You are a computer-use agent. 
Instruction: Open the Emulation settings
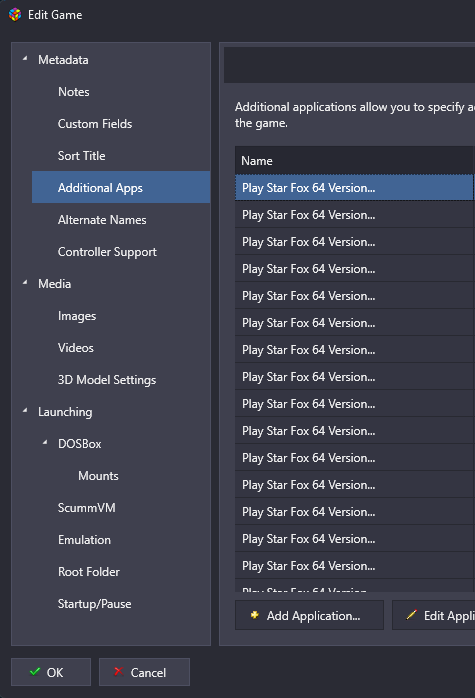point(84,540)
